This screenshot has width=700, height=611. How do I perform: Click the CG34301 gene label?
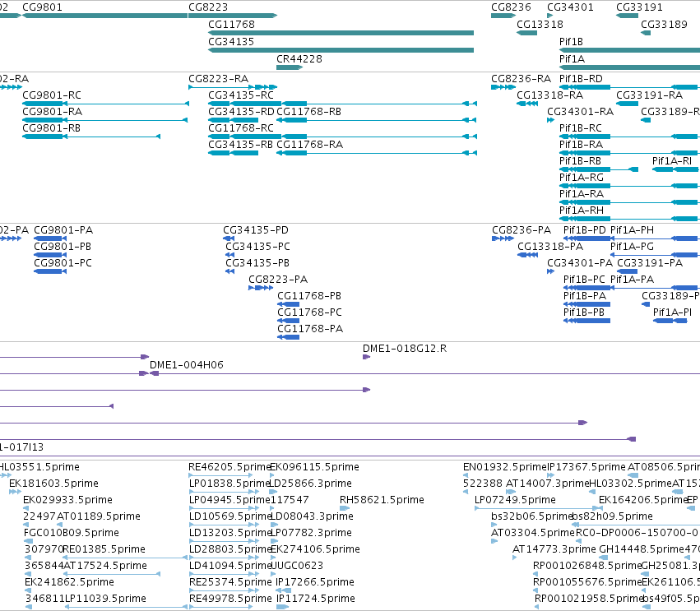tap(571, 7)
